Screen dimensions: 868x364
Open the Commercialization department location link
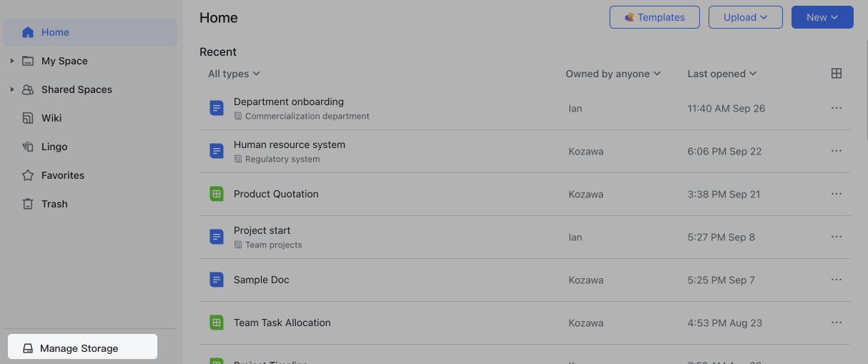pos(307,116)
